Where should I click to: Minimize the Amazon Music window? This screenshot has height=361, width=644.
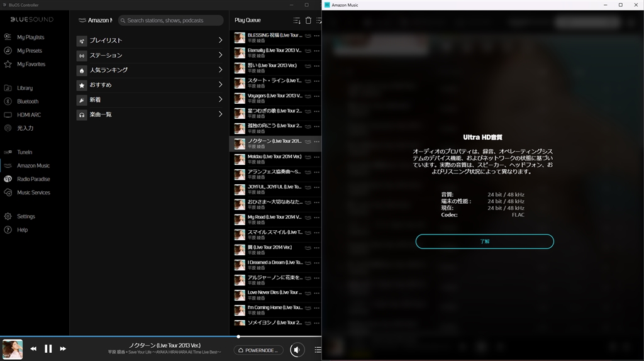(606, 5)
